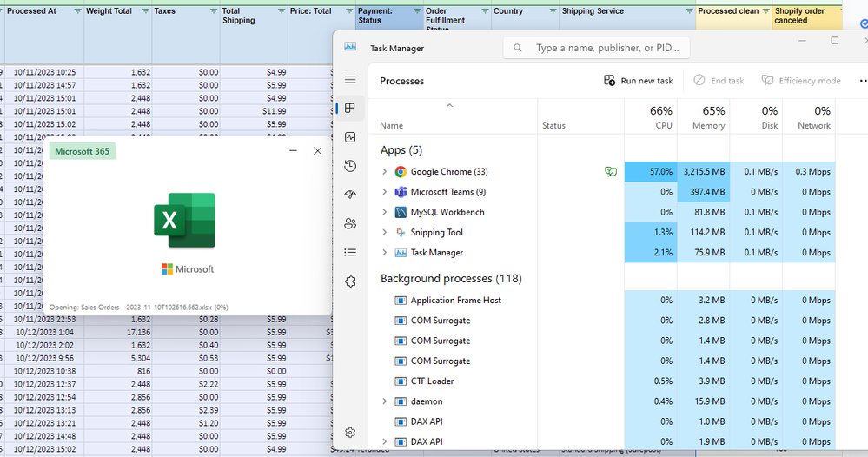Open the Details page in Task Manager
The image size is (868, 457).
click(350, 252)
